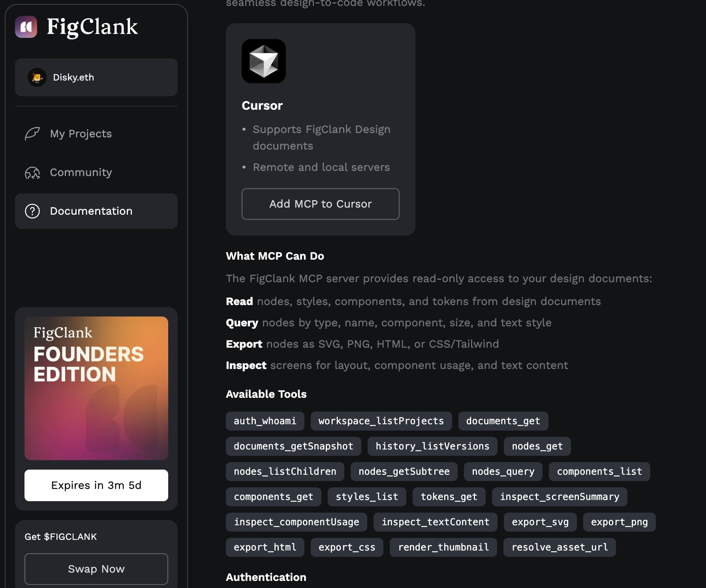Click the render_thumbnail tool tag
This screenshot has height=588, width=706.
pos(443,547)
